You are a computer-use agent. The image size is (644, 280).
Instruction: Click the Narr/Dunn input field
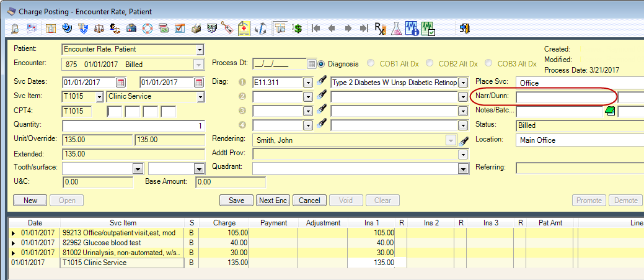[566, 97]
